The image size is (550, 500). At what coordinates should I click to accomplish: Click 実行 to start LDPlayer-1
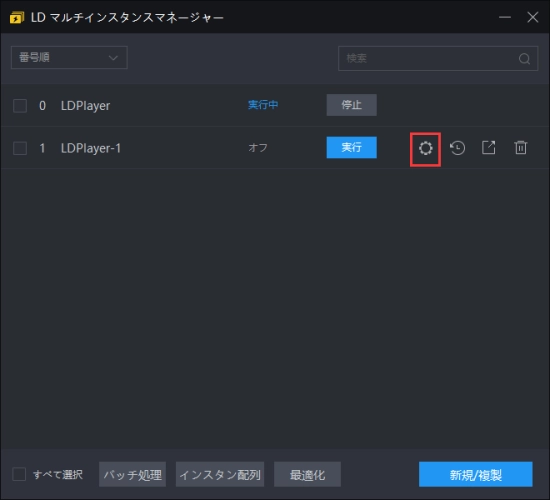coord(351,147)
